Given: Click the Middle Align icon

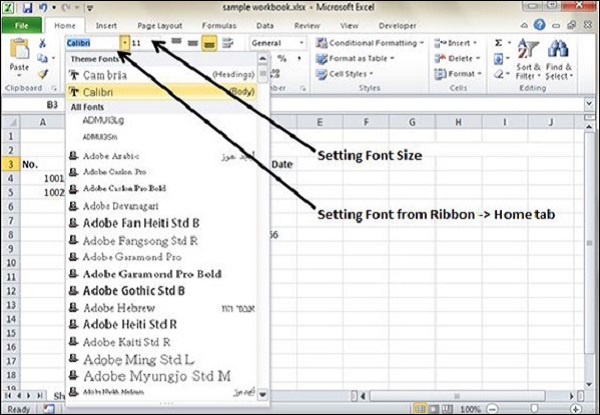Looking at the screenshot, I should [193, 43].
